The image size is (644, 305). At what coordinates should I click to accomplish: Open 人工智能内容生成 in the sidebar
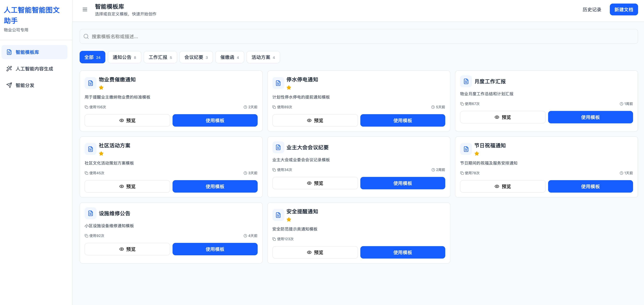pyautogui.click(x=34, y=69)
